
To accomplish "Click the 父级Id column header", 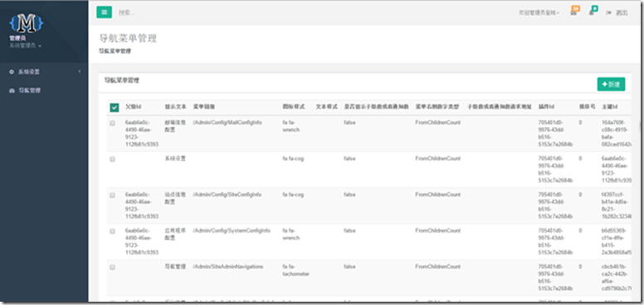I will pos(133,106).
